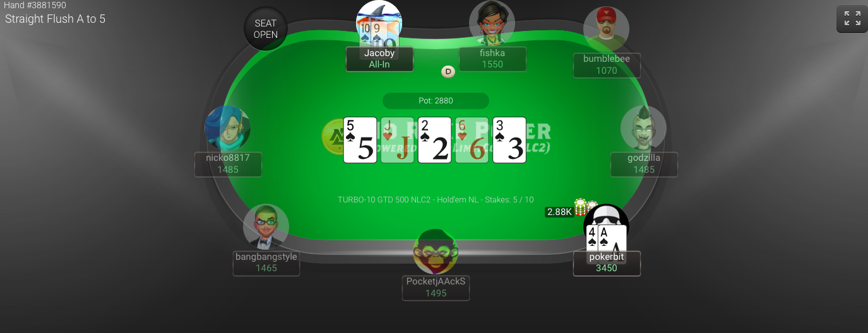Viewport: 868px width, 333px height.
Task: Open Jacoby's All-In name plate
Action: tap(379, 59)
